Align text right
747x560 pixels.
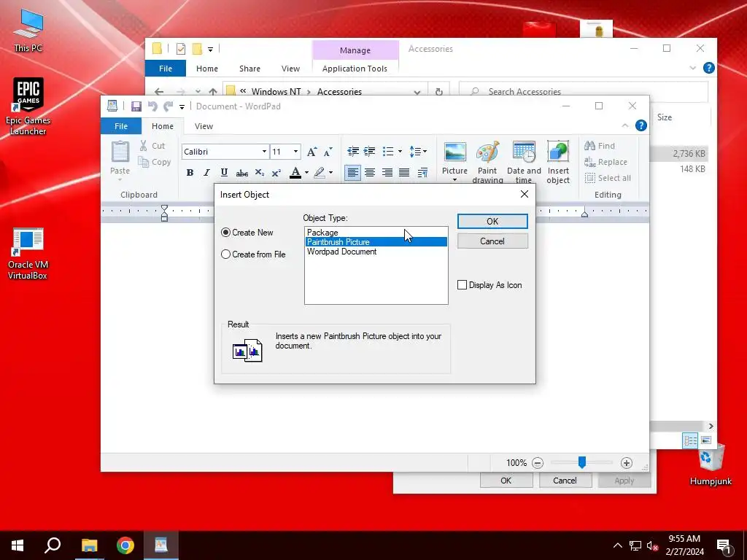point(387,172)
